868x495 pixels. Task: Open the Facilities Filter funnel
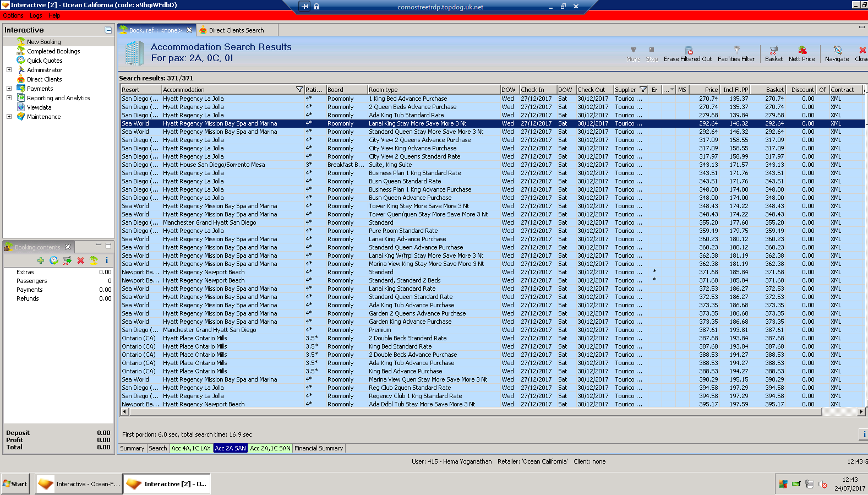pyautogui.click(x=736, y=50)
